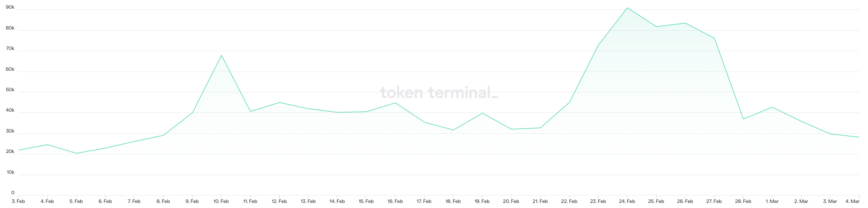Click the 20k y-axis label
This screenshot has width=868, height=208.
click(x=10, y=151)
